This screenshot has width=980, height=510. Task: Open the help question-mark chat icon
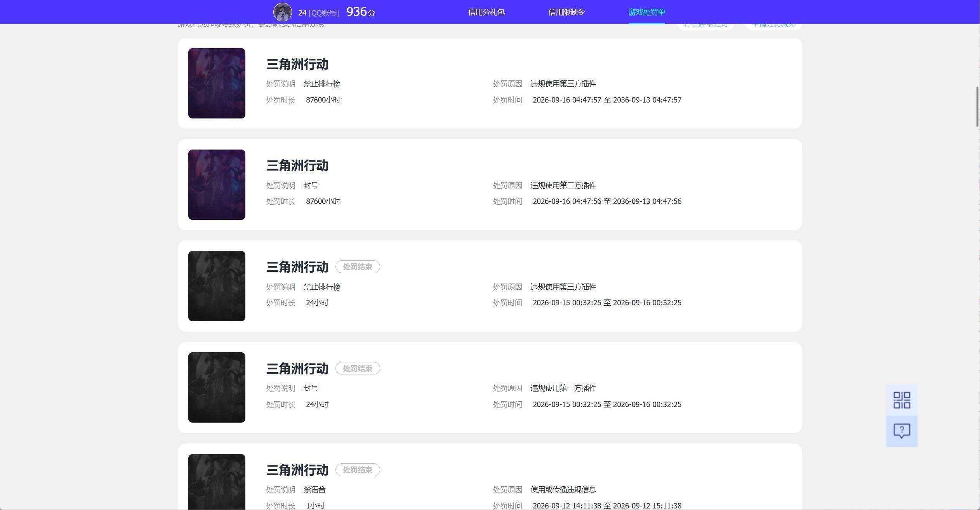pyautogui.click(x=902, y=431)
